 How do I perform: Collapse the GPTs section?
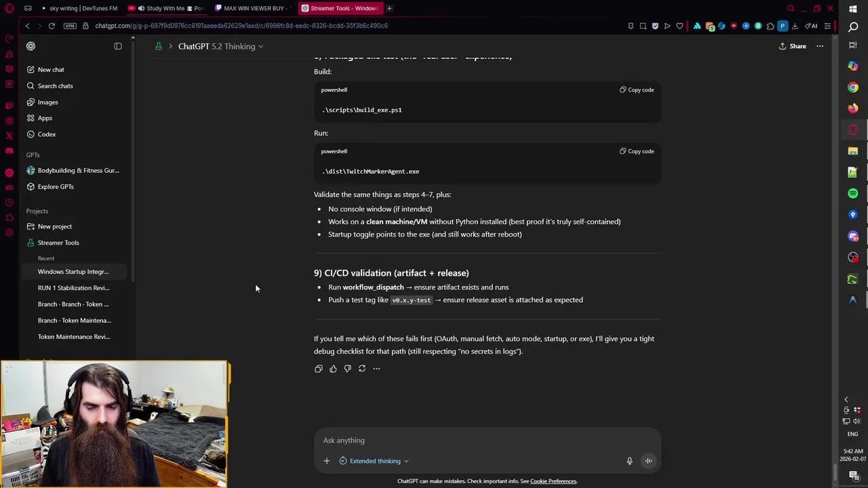pyautogui.click(x=33, y=155)
